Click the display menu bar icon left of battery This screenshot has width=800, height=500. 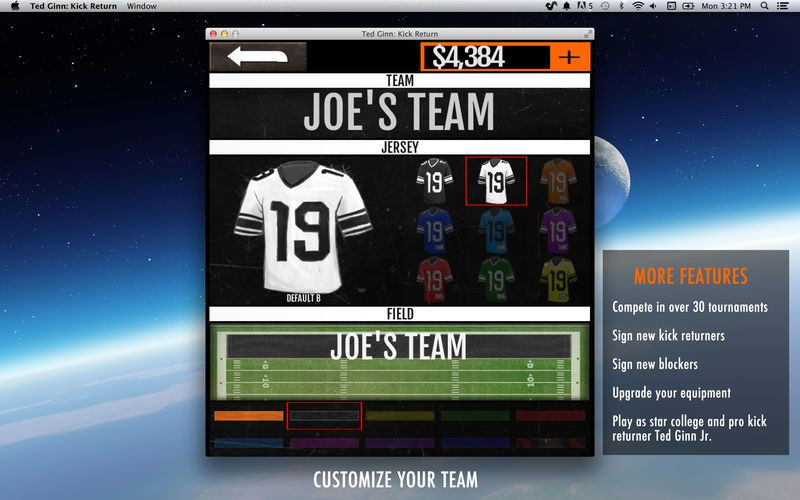(671, 6)
